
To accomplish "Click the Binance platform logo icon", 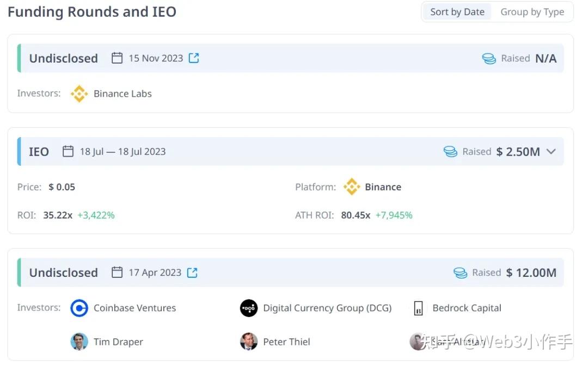I will 352,187.
